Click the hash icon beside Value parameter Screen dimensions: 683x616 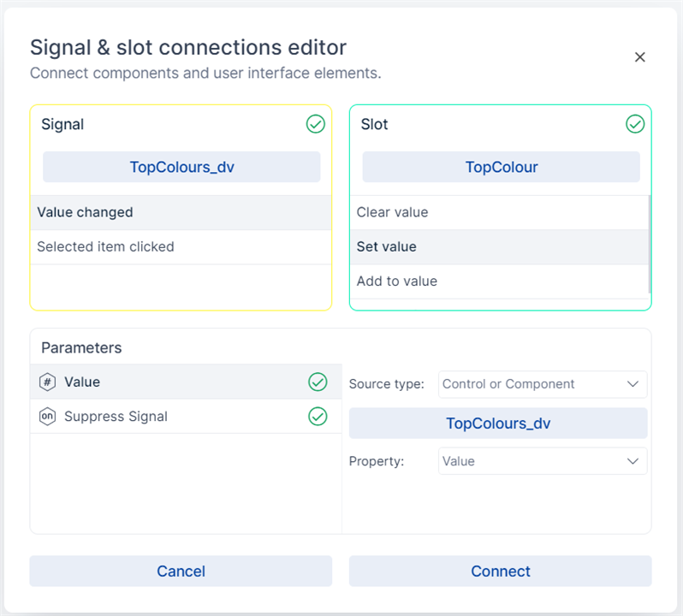tap(48, 382)
